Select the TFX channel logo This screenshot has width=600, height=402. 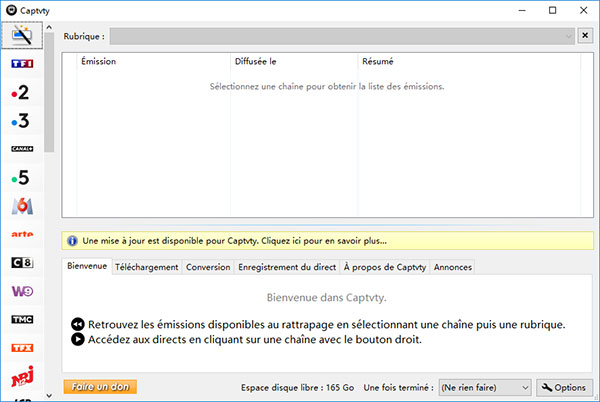(22, 348)
